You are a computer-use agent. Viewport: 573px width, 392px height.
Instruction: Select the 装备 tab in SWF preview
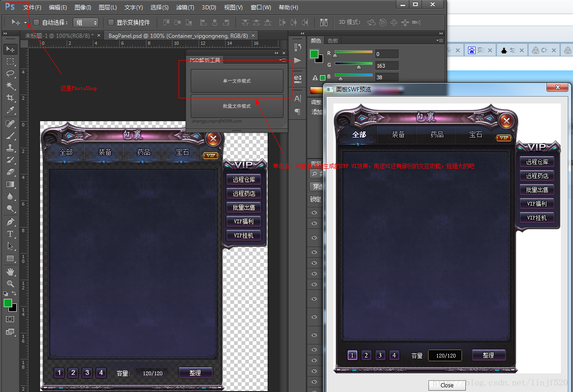[398, 135]
